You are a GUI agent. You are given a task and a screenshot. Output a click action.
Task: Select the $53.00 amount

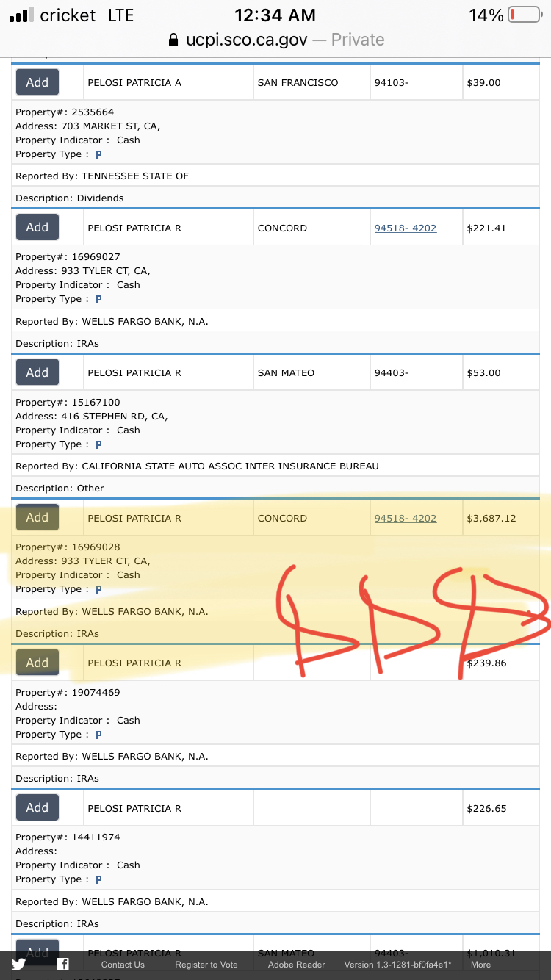[x=483, y=372]
